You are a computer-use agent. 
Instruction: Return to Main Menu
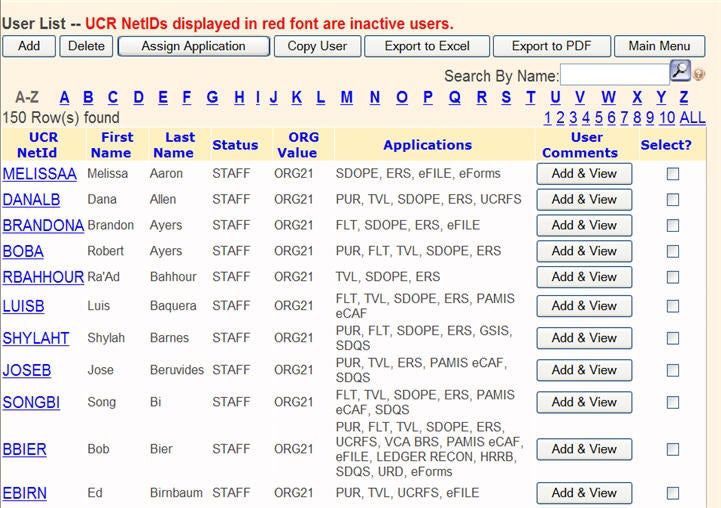pyautogui.click(x=659, y=46)
